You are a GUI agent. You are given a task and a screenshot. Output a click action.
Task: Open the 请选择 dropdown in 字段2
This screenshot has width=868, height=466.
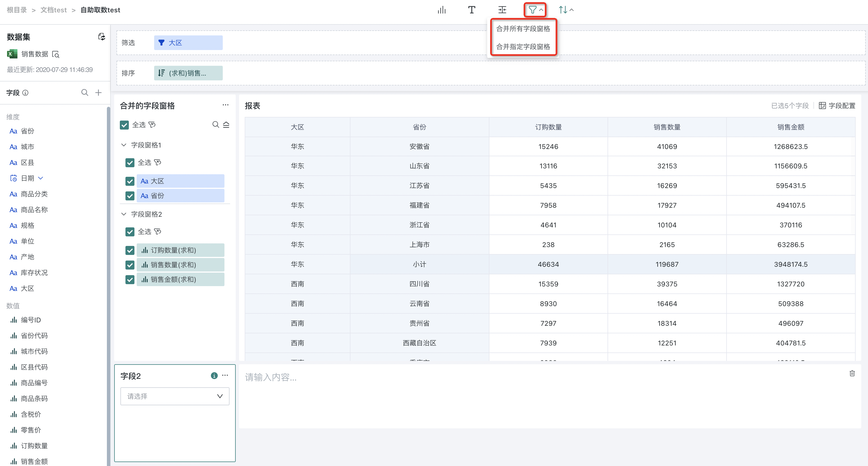pyautogui.click(x=175, y=396)
